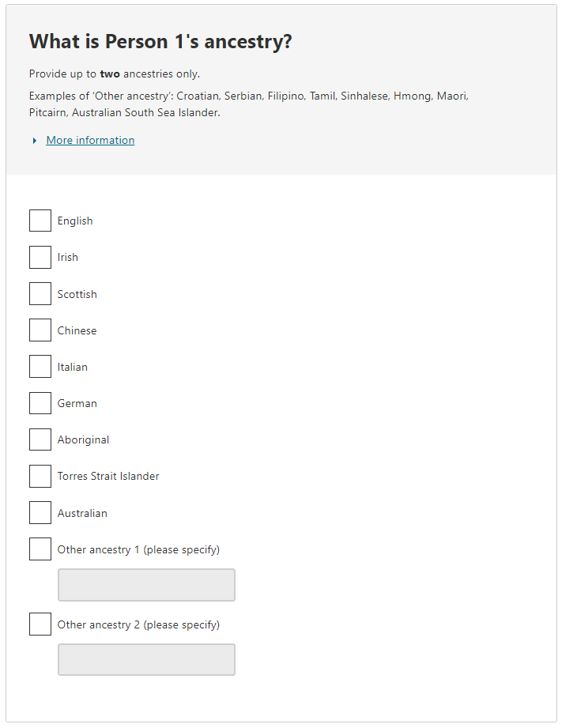The height and width of the screenshot is (728, 562).
Task: Check 'Other ancestry 1 (please specify)'
Action: point(40,549)
